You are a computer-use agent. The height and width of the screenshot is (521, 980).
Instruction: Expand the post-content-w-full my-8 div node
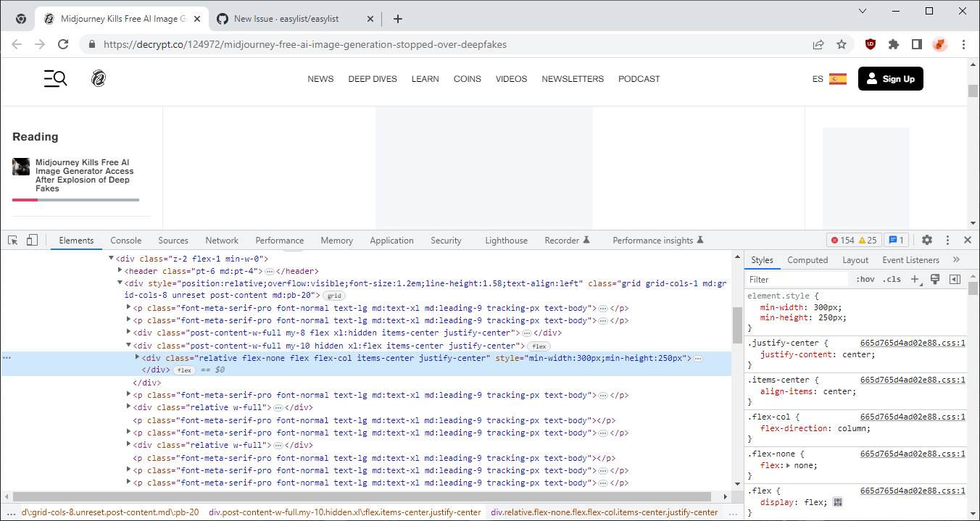click(x=129, y=333)
